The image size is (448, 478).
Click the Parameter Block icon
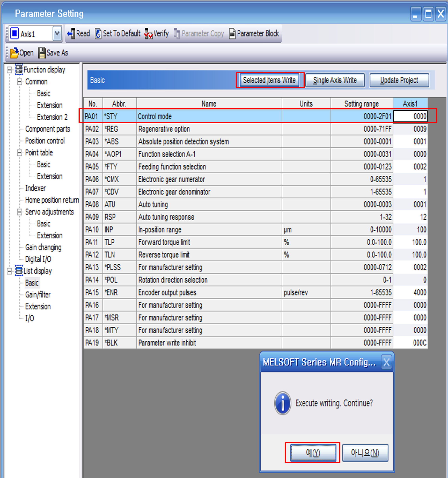click(232, 34)
